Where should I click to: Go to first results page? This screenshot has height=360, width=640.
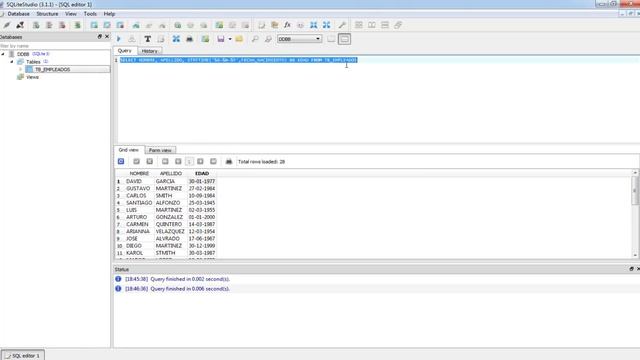[x=165, y=162]
